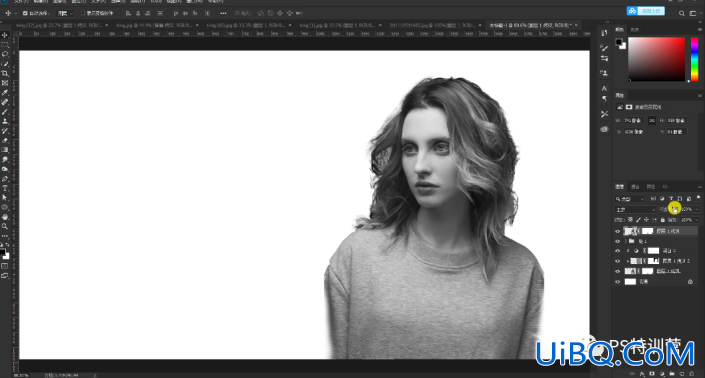Click the Add layer style fx icon
The width and height of the screenshot is (705, 378).
[x=642, y=374]
